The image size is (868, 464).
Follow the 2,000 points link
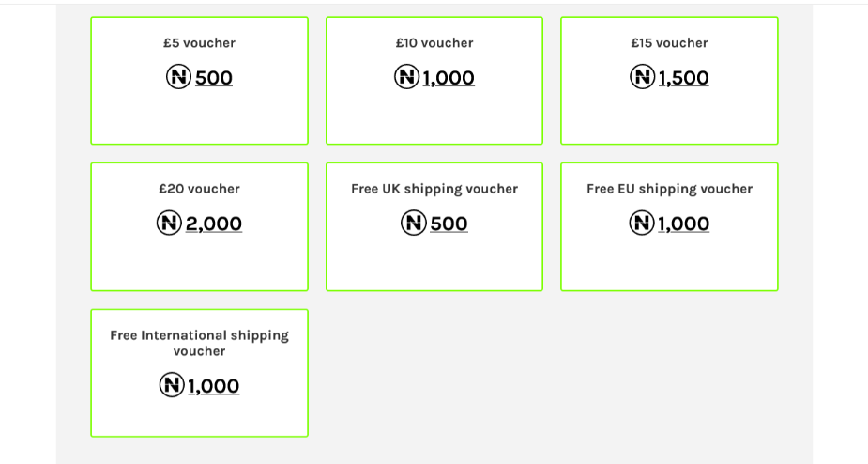pos(214,224)
